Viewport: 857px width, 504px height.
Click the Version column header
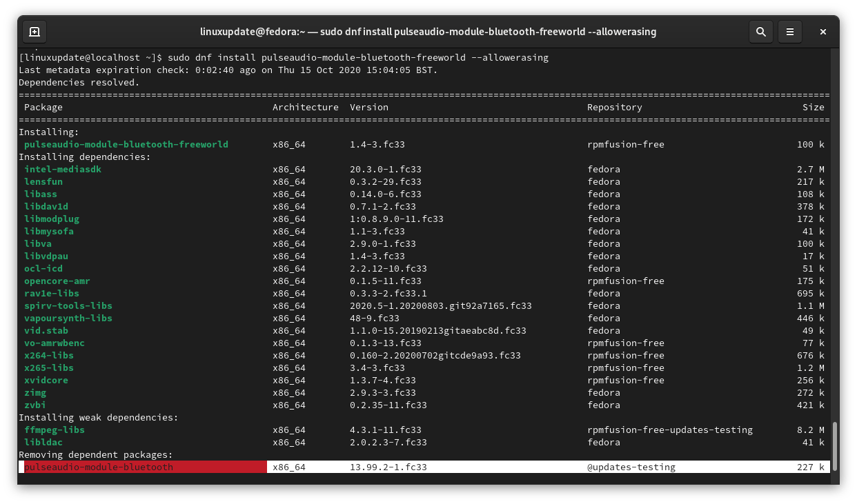pos(368,108)
